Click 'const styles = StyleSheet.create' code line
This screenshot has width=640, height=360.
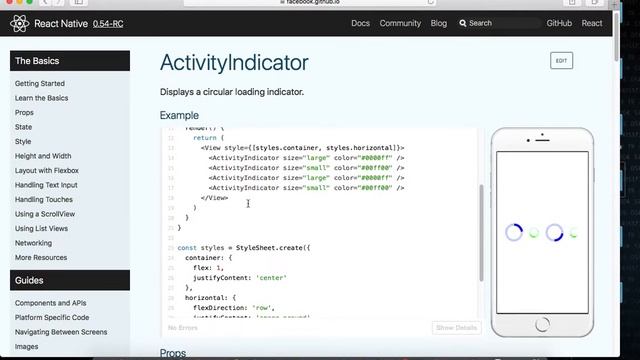(x=244, y=248)
